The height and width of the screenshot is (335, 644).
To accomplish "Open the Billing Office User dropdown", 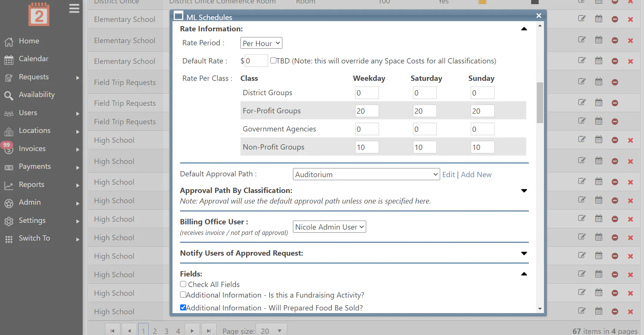I will tap(329, 227).
